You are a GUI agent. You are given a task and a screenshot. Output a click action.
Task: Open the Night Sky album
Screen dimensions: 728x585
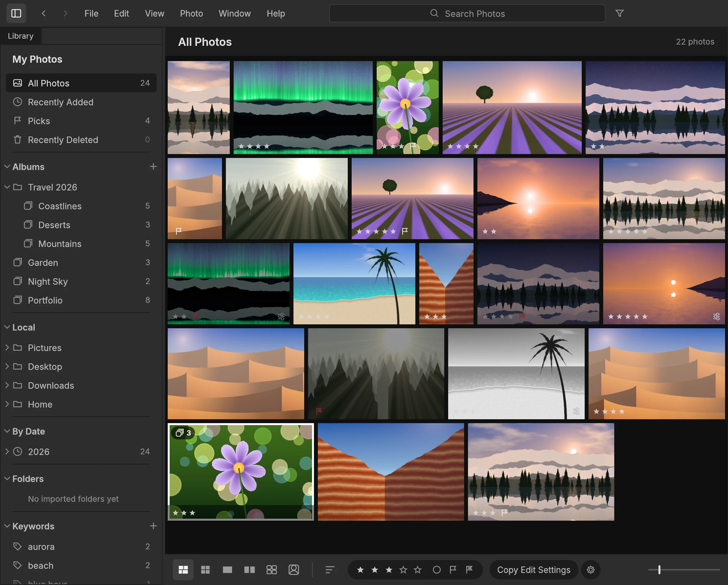81,281
